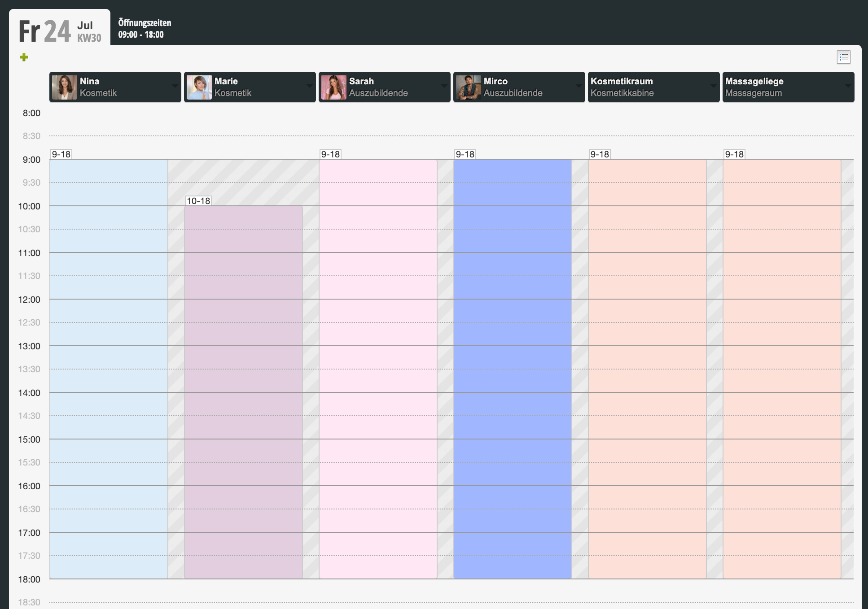The image size is (868, 609).
Task: Expand the Marie column dropdown arrow
Action: click(x=309, y=86)
